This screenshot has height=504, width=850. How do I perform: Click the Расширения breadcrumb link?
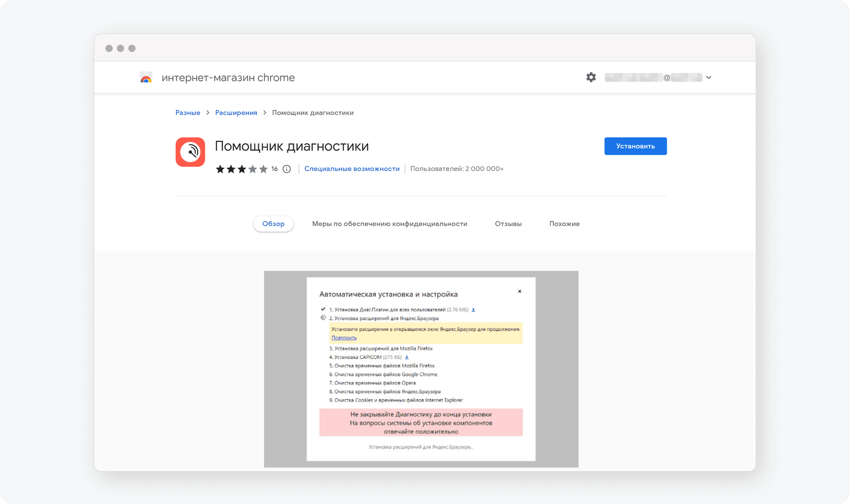click(x=236, y=113)
